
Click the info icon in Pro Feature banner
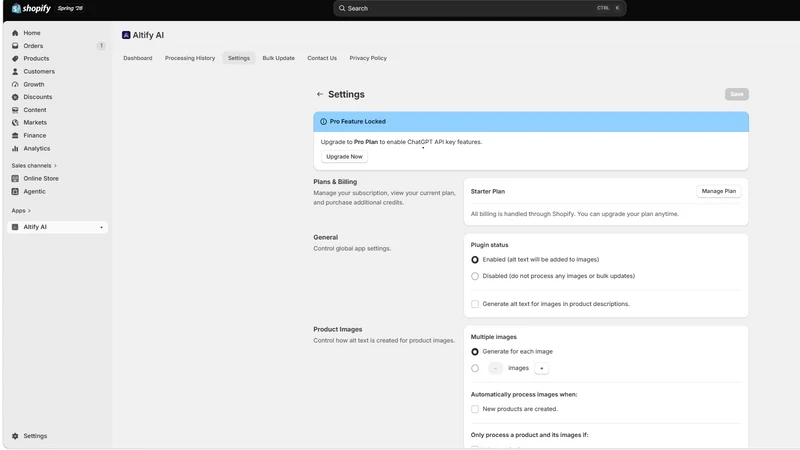coord(323,121)
